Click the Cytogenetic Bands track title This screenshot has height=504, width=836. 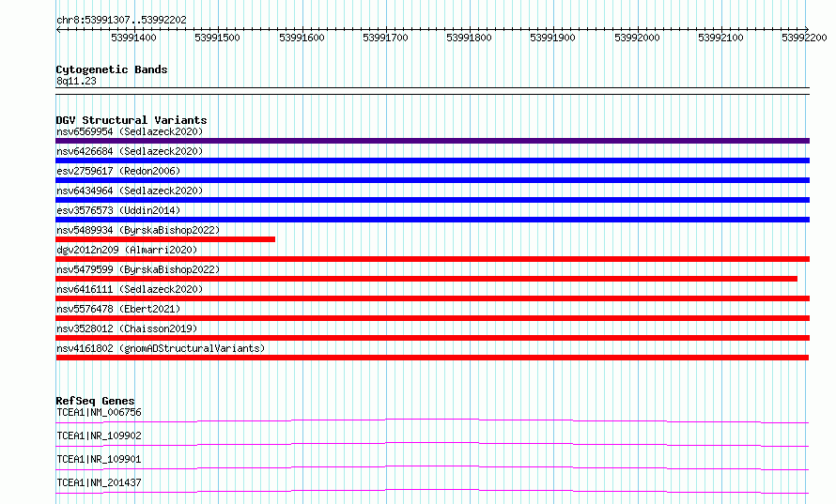[x=112, y=69]
